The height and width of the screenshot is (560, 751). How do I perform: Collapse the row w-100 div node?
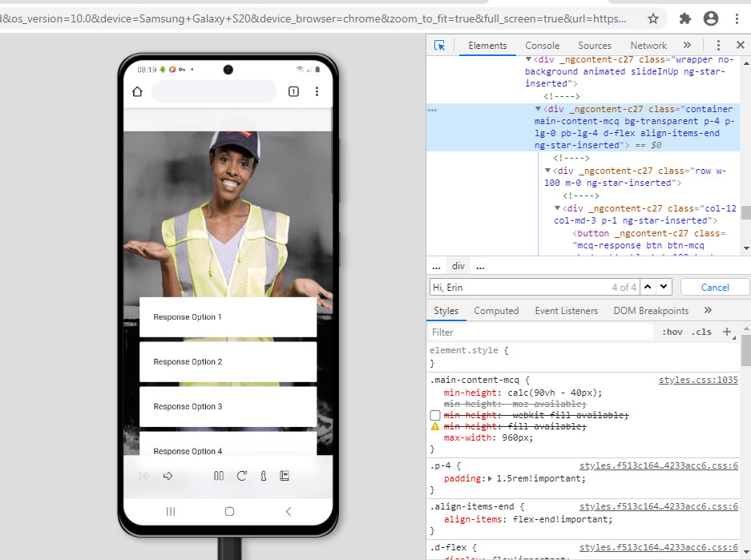click(547, 171)
